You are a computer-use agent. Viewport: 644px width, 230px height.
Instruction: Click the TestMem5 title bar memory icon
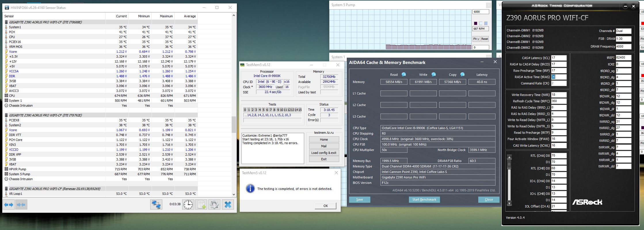242,65
